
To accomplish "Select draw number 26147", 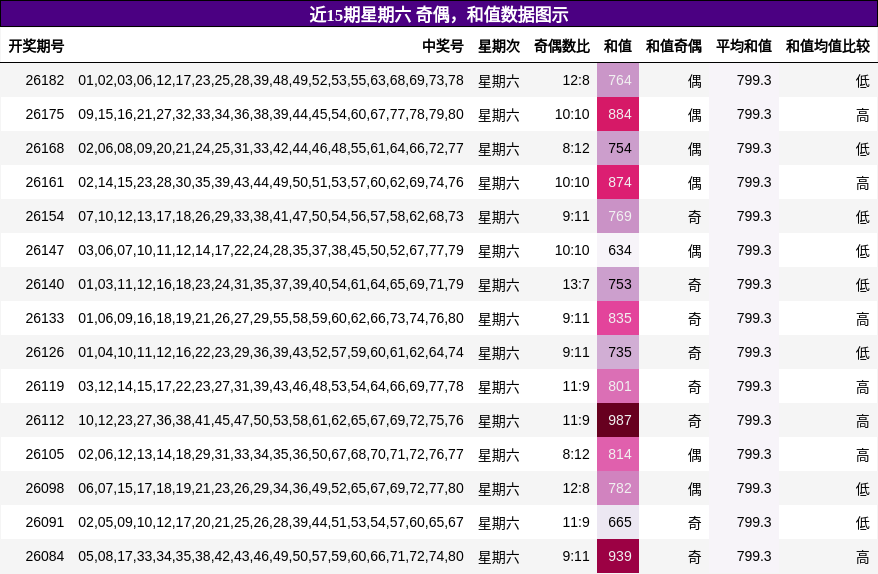I will 45,250.
